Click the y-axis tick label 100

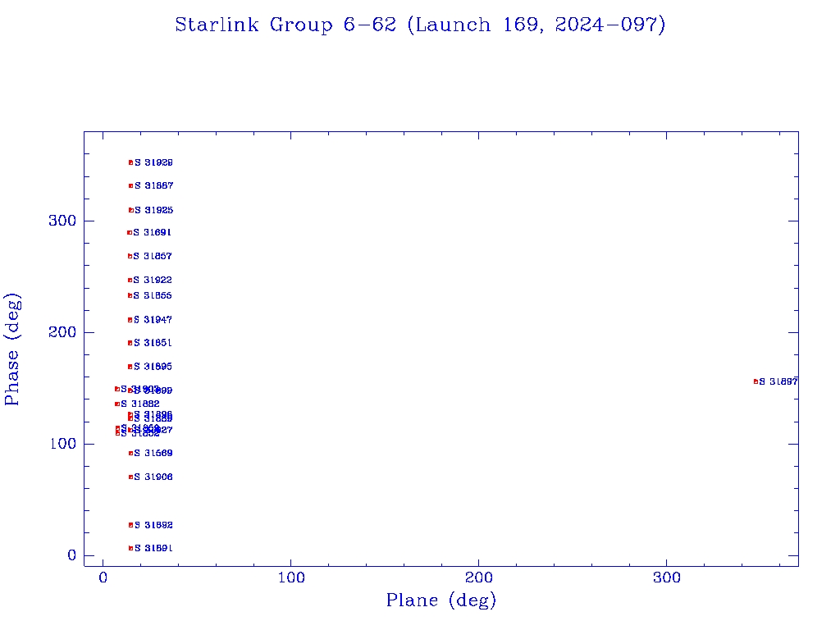tap(62, 444)
